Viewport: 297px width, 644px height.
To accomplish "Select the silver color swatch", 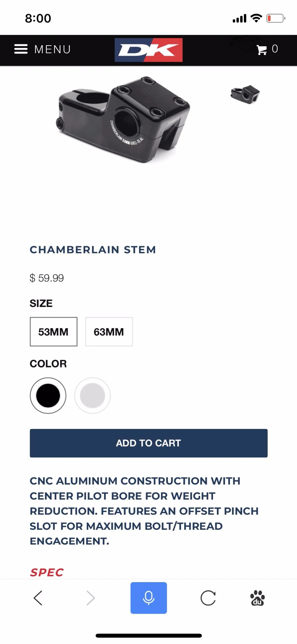I will click(92, 396).
